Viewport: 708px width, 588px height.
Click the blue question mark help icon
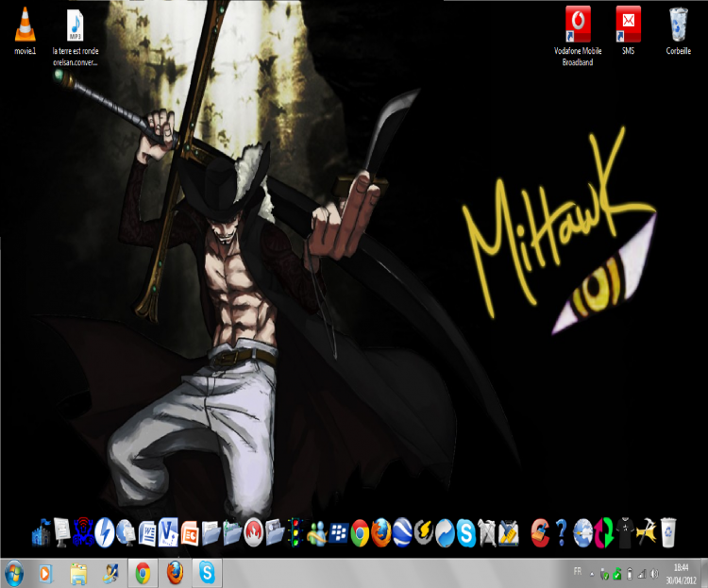562,532
